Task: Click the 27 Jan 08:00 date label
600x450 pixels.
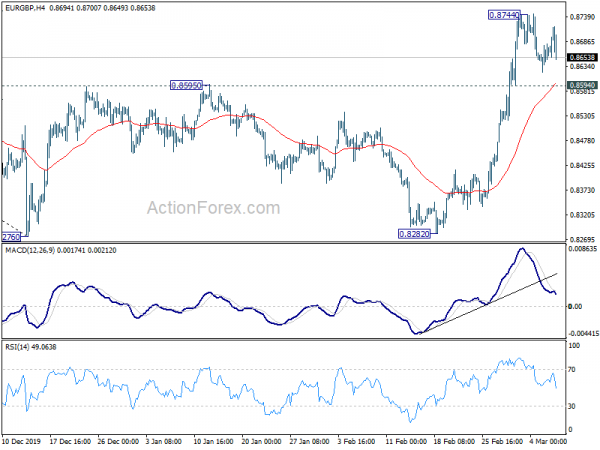Action: 310,441
